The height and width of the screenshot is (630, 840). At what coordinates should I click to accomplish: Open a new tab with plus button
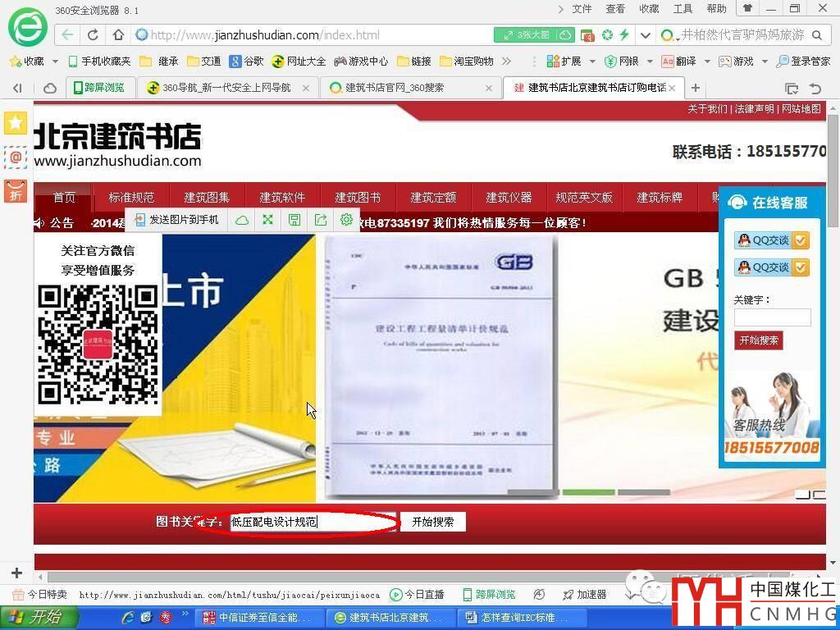[x=695, y=87]
